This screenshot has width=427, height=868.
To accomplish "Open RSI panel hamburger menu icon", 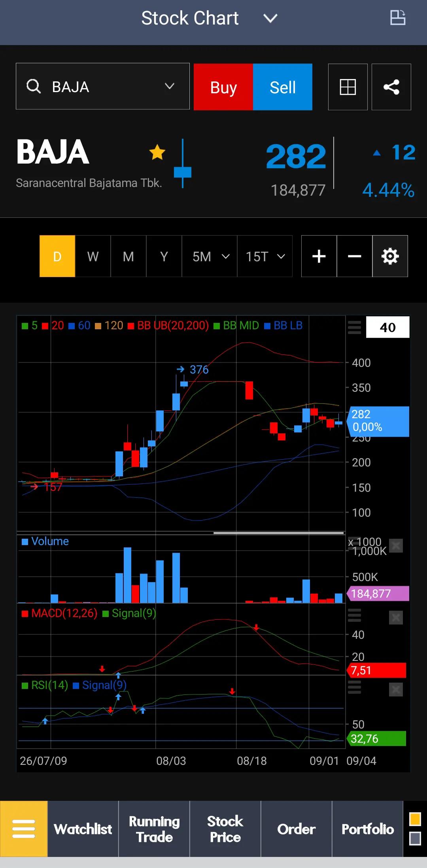I will (x=354, y=687).
